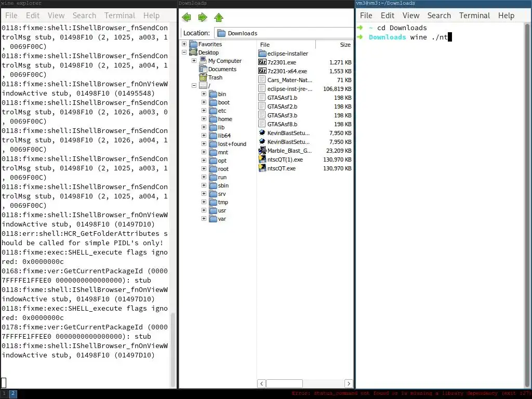Select the lost+found folder icon in the tree
532x399 pixels.
213,144
